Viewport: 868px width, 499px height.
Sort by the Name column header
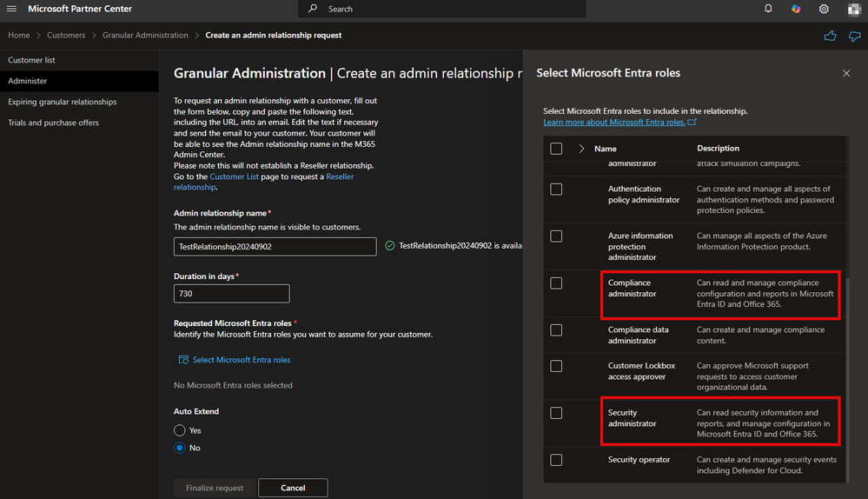tap(605, 149)
